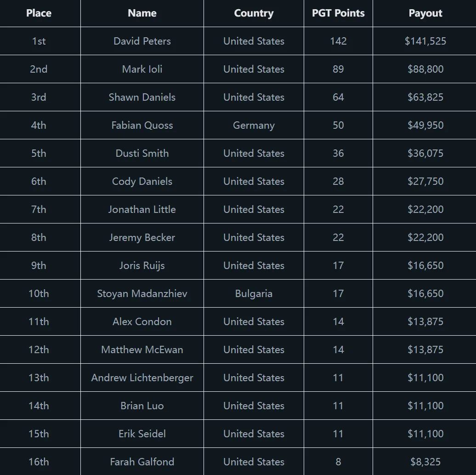Image resolution: width=476 pixels, height=475 pixels.
Task: Select Jonathan Little's name cell
Action: (x=142, y=209)
